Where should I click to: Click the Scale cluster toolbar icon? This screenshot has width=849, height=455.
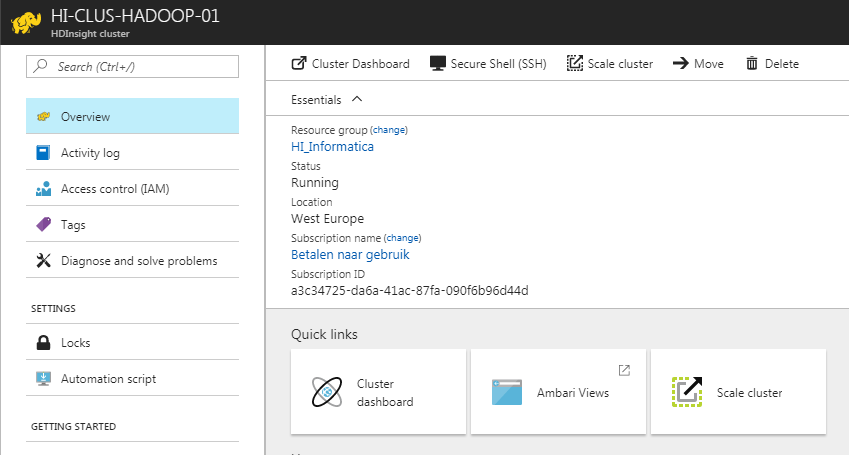[575, 64]
